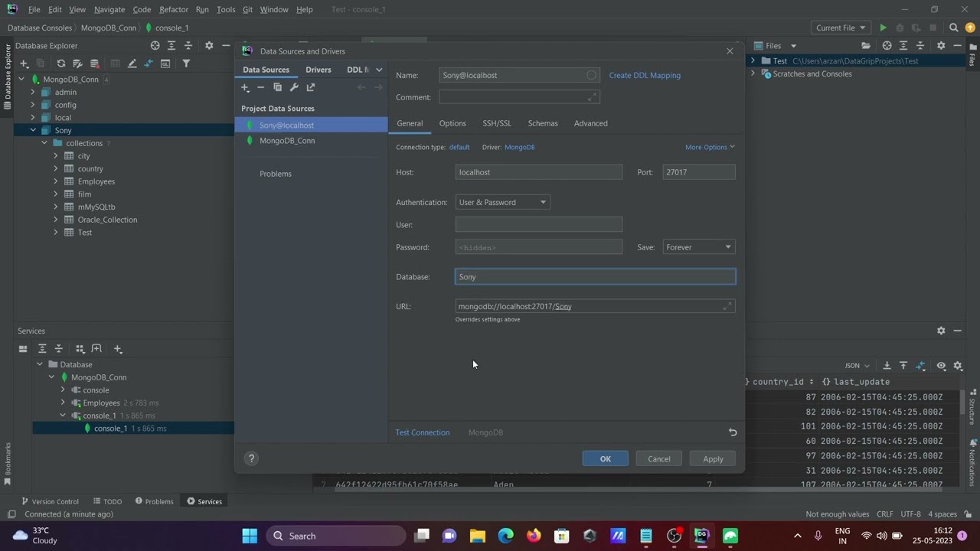Add a new data source in dialog toolbar
This screenshot has height=551, width=980.
(245, 87)
